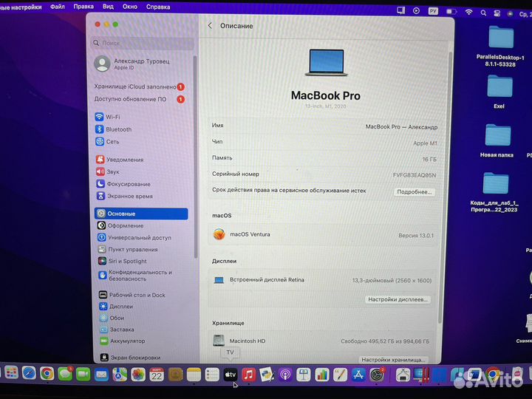Image resolution: width=532 pixels, height=399 pixels.
Task: Open Обои wallpaper settings
Action: point(112,318)
